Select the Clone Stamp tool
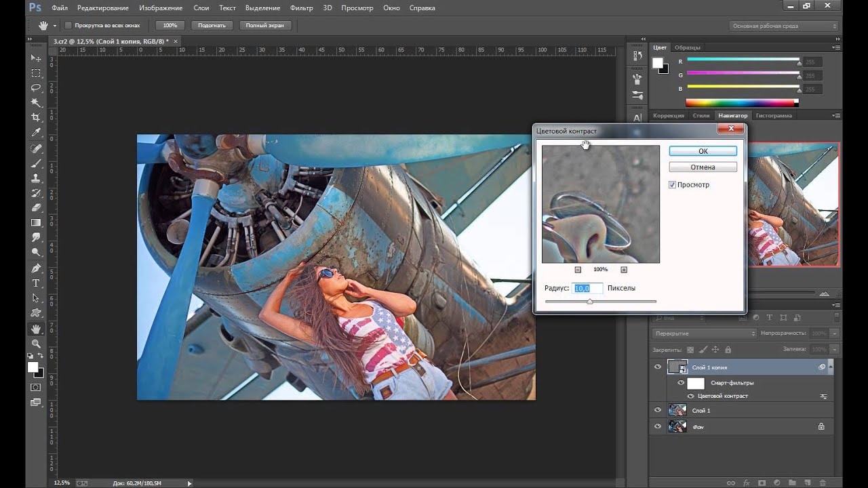Screen dimensions: 868x488 [x=36, y=178]
